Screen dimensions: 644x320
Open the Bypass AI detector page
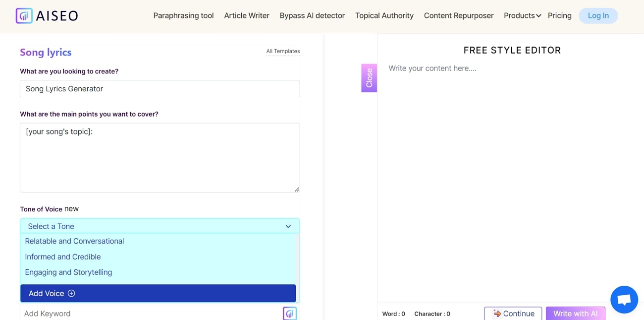(x=312, y=15)
